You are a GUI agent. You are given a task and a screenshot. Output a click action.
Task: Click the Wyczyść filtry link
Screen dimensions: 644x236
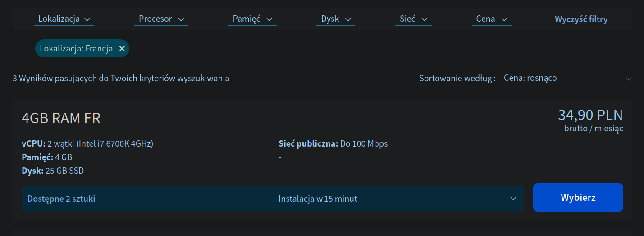point(581,19)
